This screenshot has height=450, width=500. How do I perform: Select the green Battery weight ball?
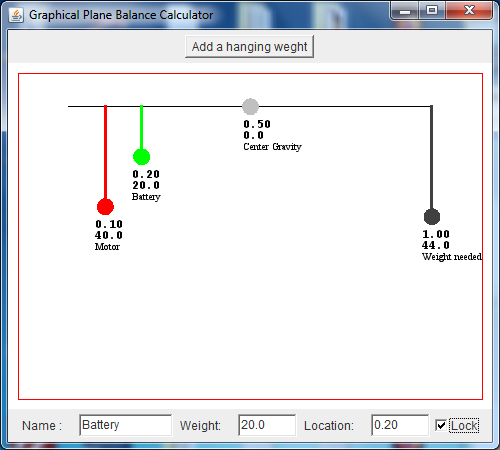[141, 157]
